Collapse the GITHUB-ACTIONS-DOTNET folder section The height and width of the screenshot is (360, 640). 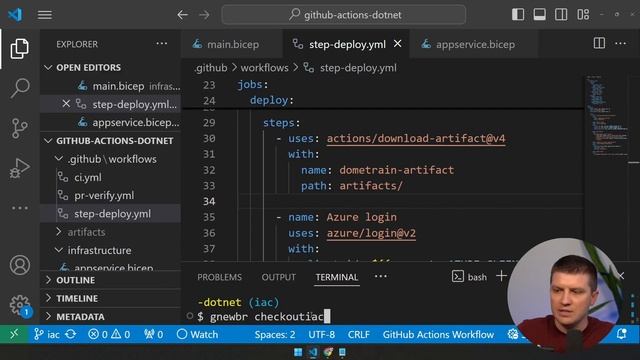[111, 140]
